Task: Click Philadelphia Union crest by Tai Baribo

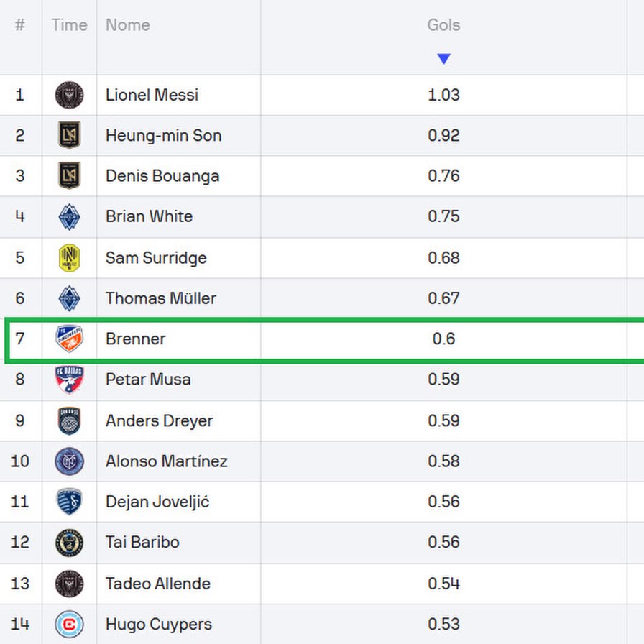Action: point(69,543)
